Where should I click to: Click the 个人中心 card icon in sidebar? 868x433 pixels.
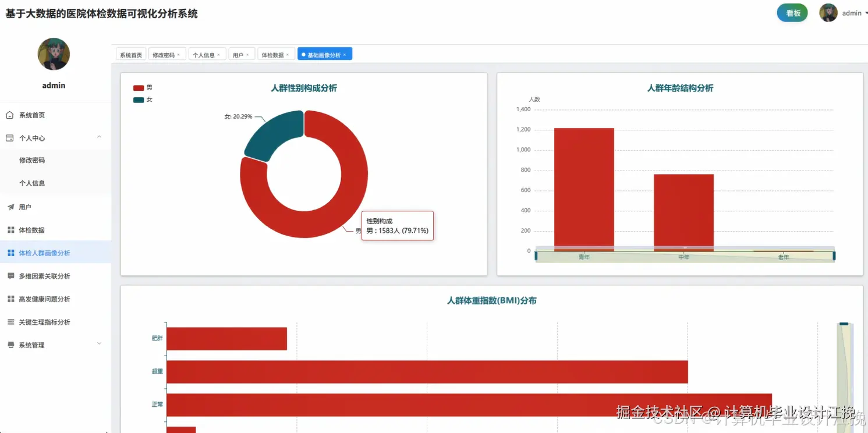pyautogui.click(x=10, y=138)
